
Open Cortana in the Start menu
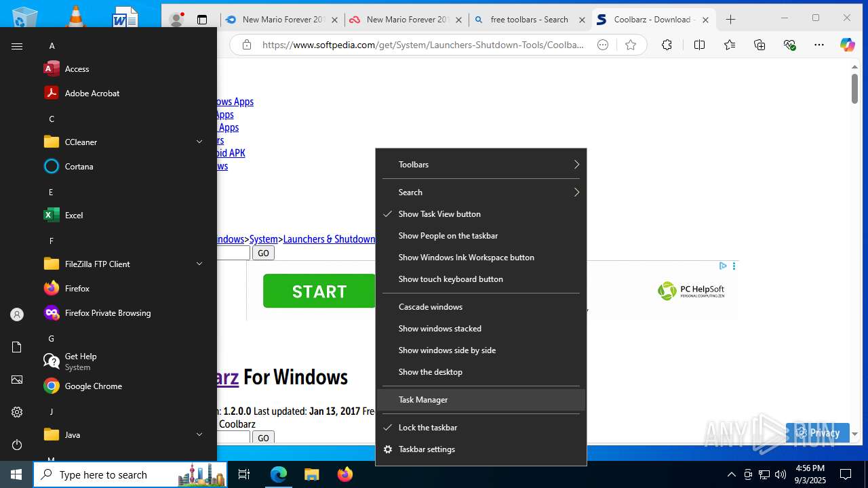(x=122, y=166)
